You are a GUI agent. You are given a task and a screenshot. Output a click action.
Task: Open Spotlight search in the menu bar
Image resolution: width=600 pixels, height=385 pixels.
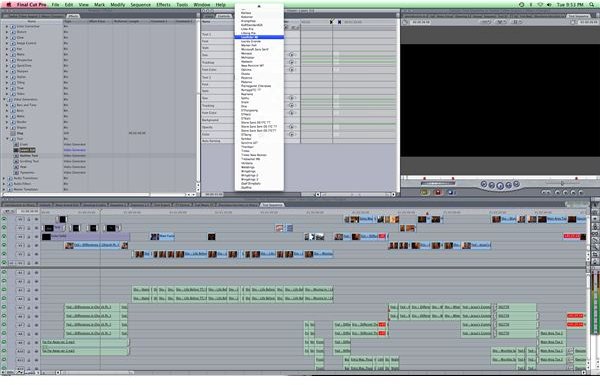592,5
